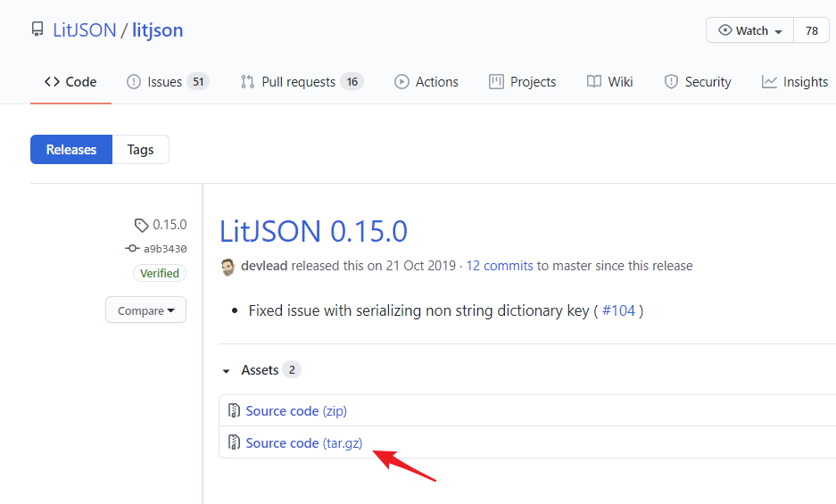Open commit a9b3430
836x504 pixels.
tap(165, 249)
